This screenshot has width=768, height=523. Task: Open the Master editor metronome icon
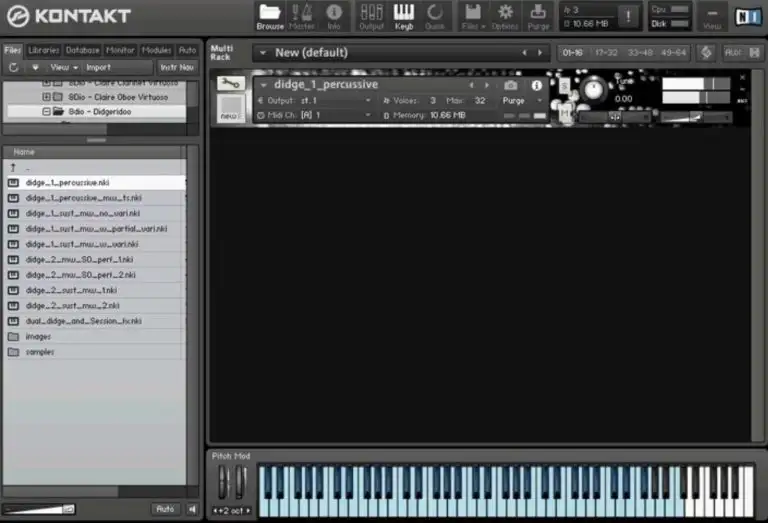click(302, 16)
